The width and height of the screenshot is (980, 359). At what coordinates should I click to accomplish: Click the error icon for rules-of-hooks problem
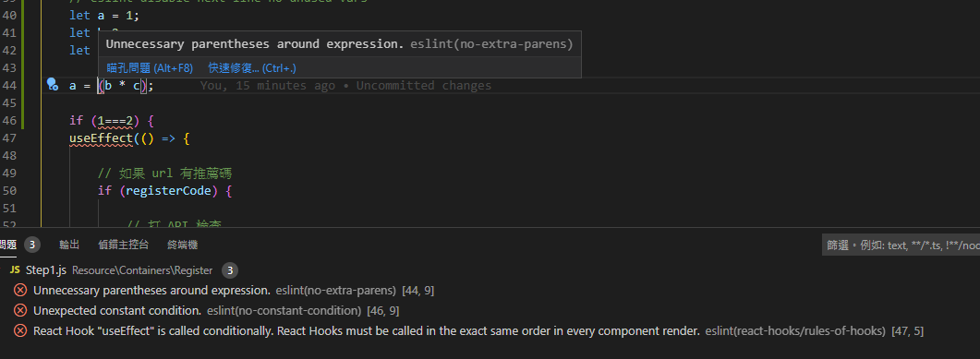(x=20, y=331)
